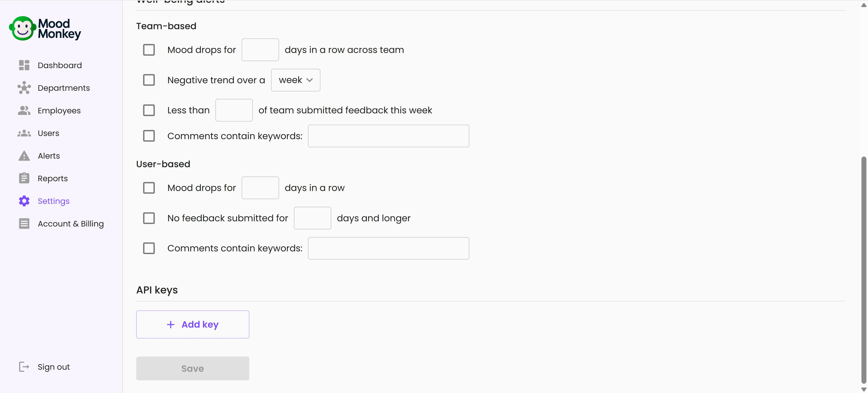Open Account & Billing
The height and width of the screenshot is (393, 868).
pyautogui.click(x=70, y=224)
